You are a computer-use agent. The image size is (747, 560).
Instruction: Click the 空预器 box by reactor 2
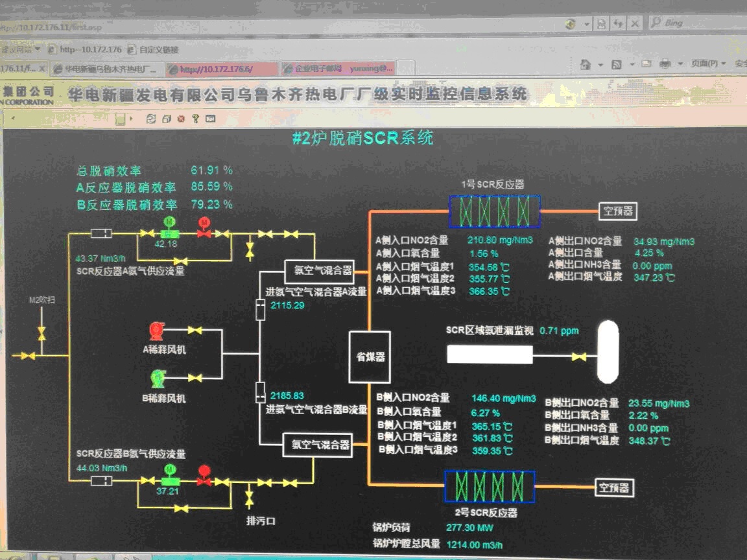(x=615, y=488)
